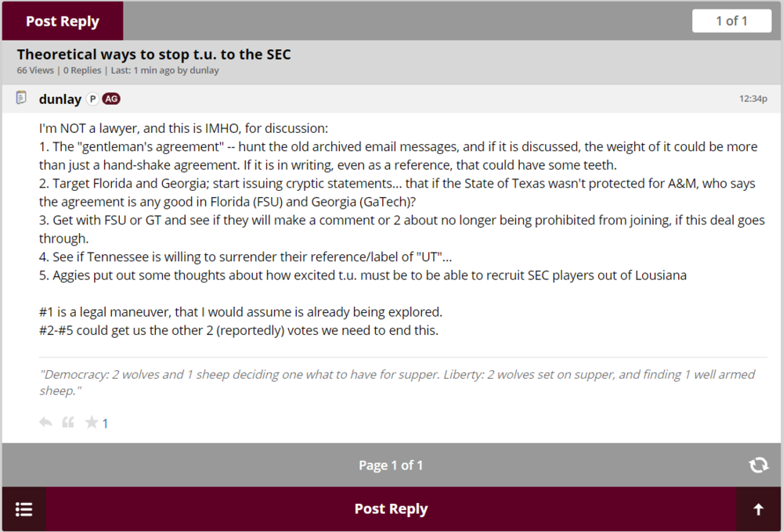This screenshot has width=783, height=532.
Task: Jump to top with the up arrow
Action: point(758,509)
